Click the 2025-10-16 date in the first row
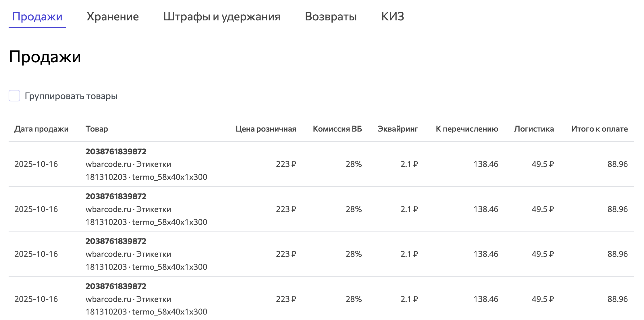Viewport: 644px width, 320px height. 36,164
